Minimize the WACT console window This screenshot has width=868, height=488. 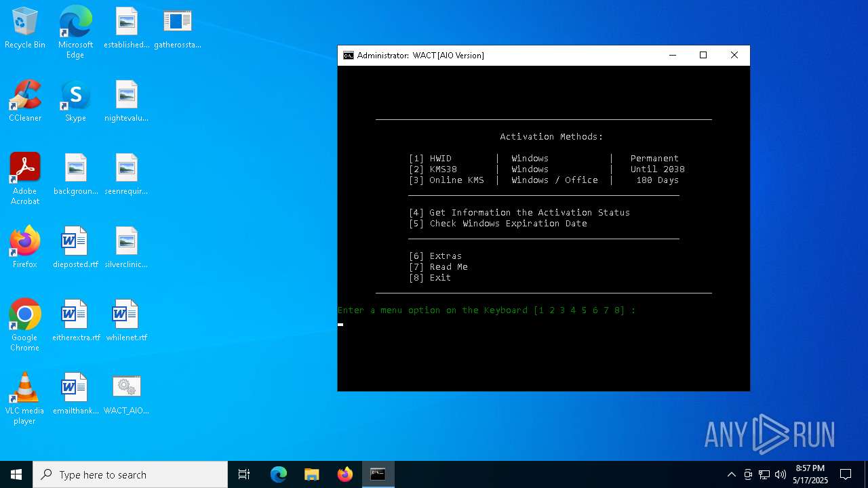coord(673,56)
